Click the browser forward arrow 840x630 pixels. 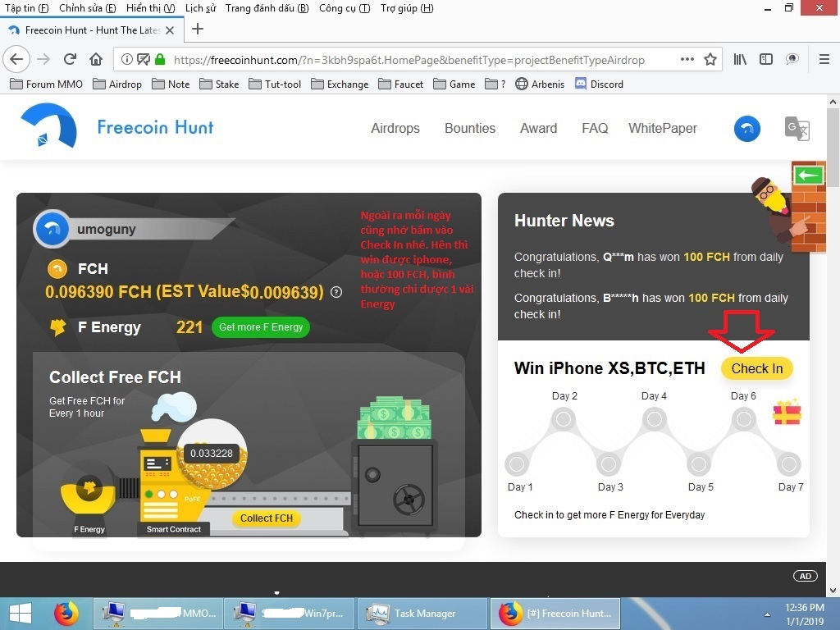coord(43,59)
